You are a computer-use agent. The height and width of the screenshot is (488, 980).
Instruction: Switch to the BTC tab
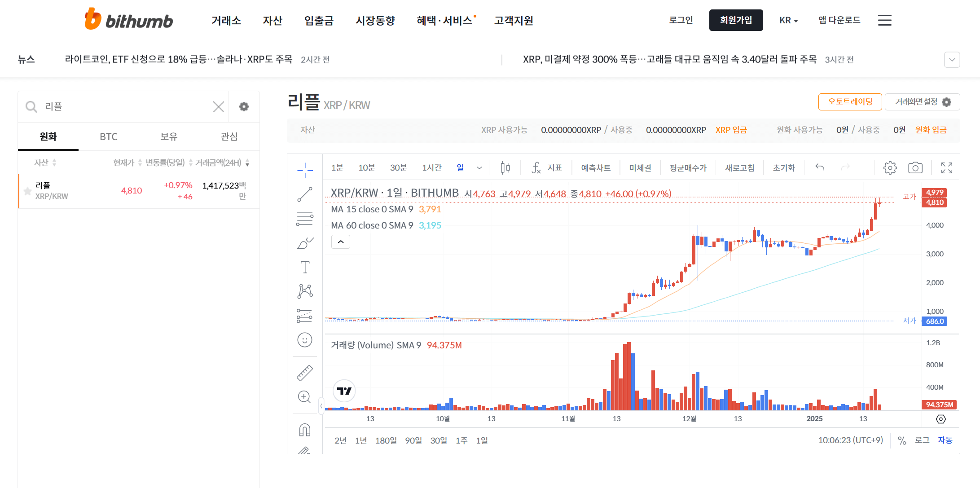pos(109,136)
